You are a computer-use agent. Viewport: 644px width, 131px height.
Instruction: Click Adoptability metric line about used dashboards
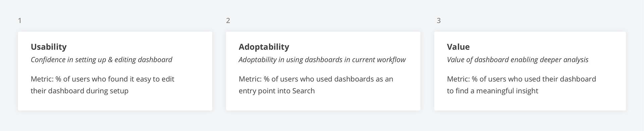coord(316,79)
